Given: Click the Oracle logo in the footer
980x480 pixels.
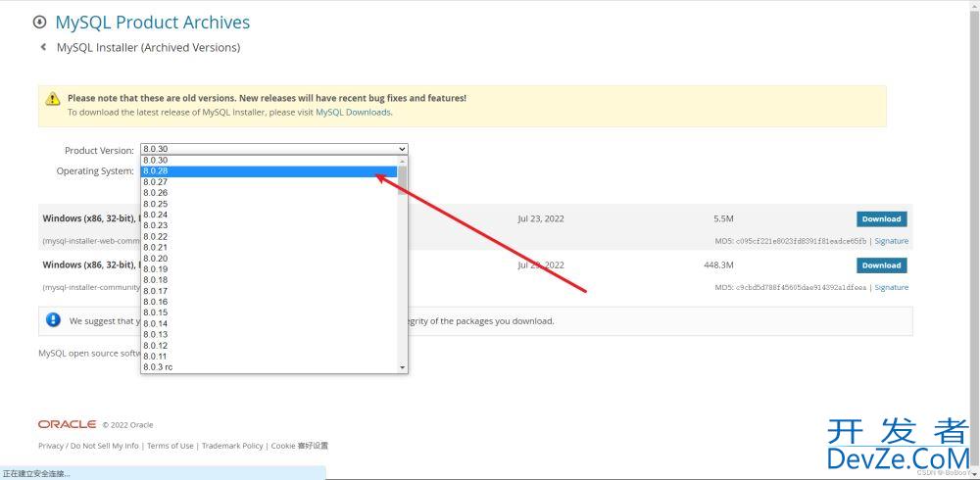Looking at the screenshot, I should (x=67, y=424).
